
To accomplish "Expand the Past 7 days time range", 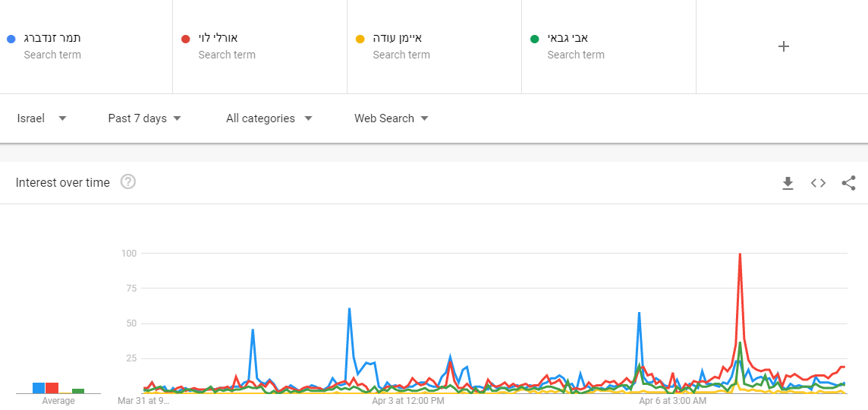I will click(144, 118).
